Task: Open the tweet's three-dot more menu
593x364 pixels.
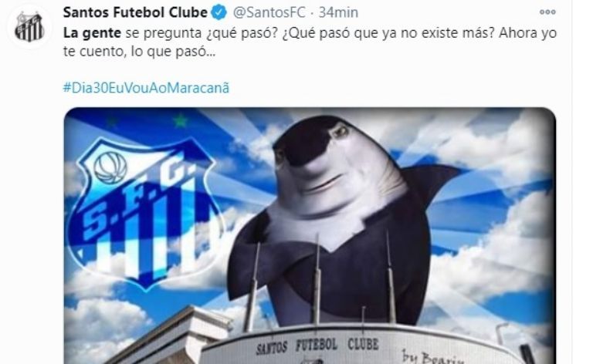Action: click(547, 12)
